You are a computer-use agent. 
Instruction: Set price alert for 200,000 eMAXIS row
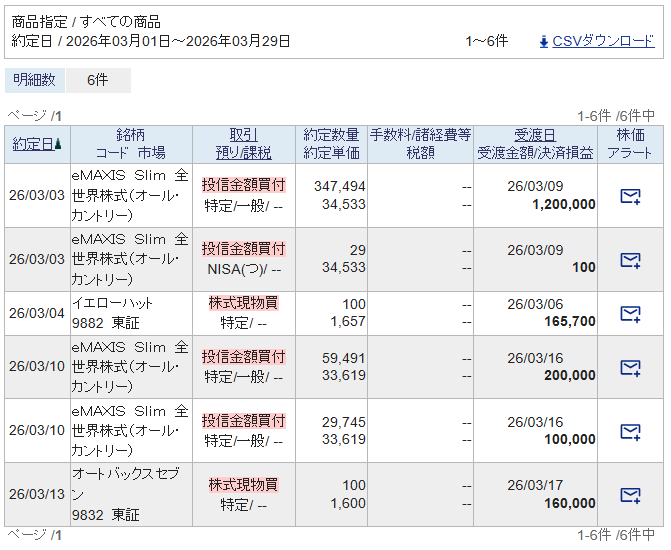(630, 367)
